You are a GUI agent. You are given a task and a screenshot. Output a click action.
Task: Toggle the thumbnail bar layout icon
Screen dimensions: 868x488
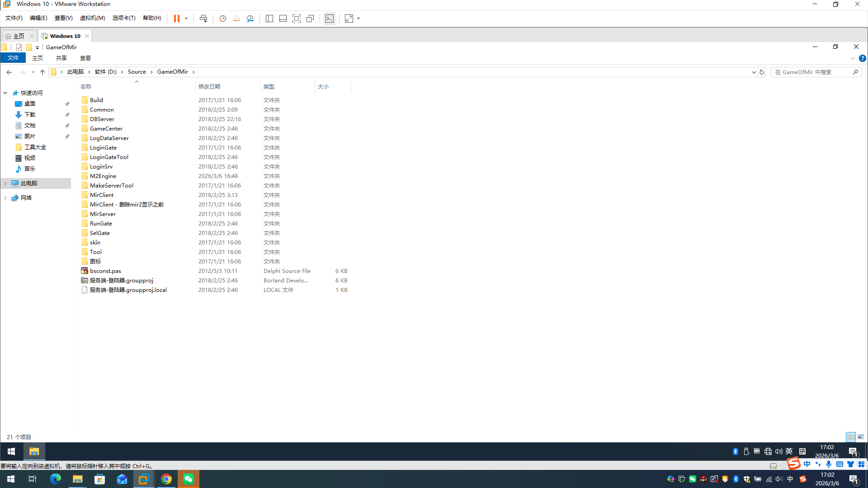[x=283, y=19]
